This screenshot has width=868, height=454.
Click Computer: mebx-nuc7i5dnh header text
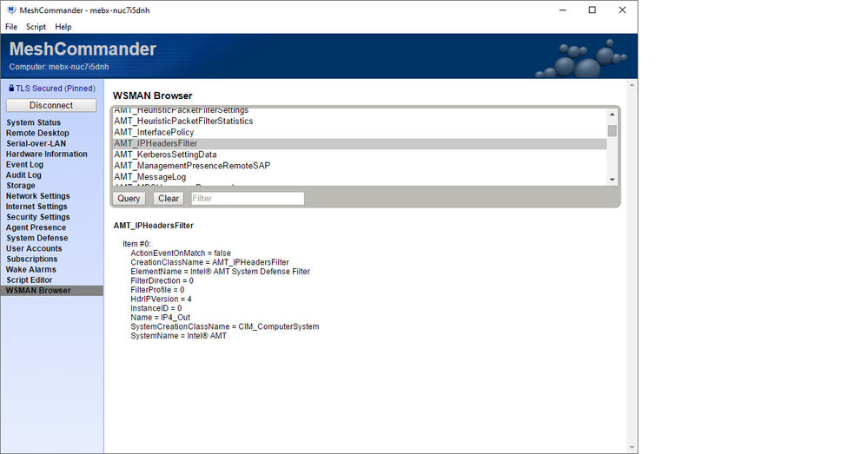(59, 67)
